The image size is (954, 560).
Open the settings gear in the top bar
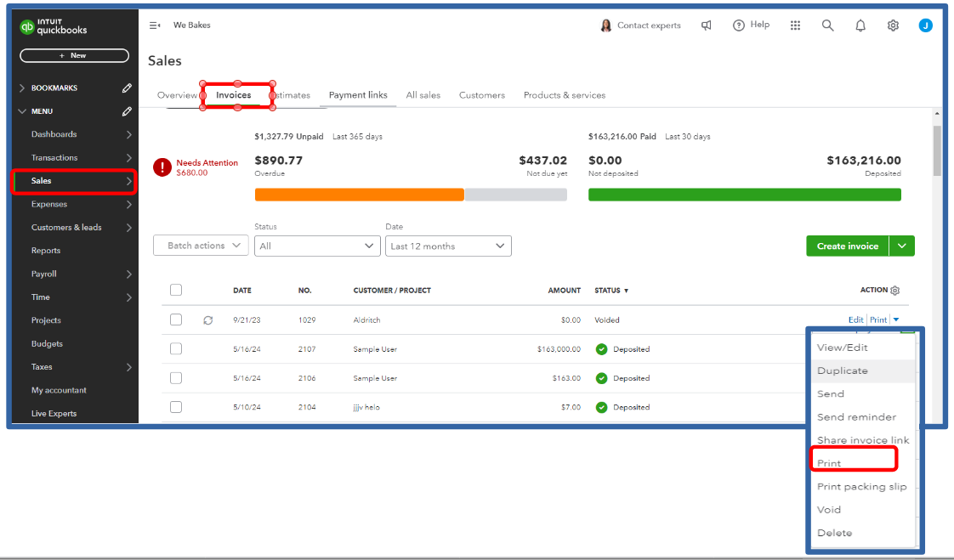pos(893,25)
